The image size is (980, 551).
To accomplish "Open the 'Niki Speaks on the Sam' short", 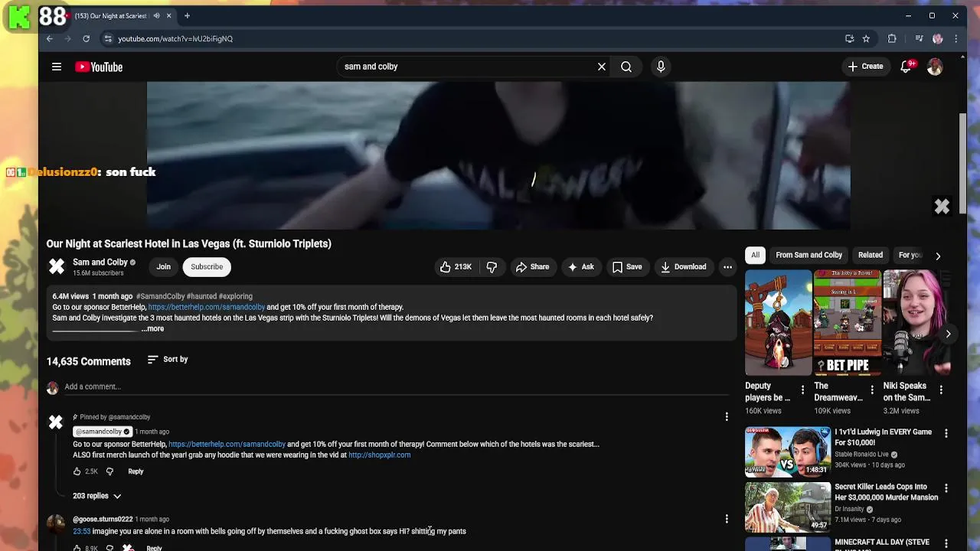I will (916, 323).
